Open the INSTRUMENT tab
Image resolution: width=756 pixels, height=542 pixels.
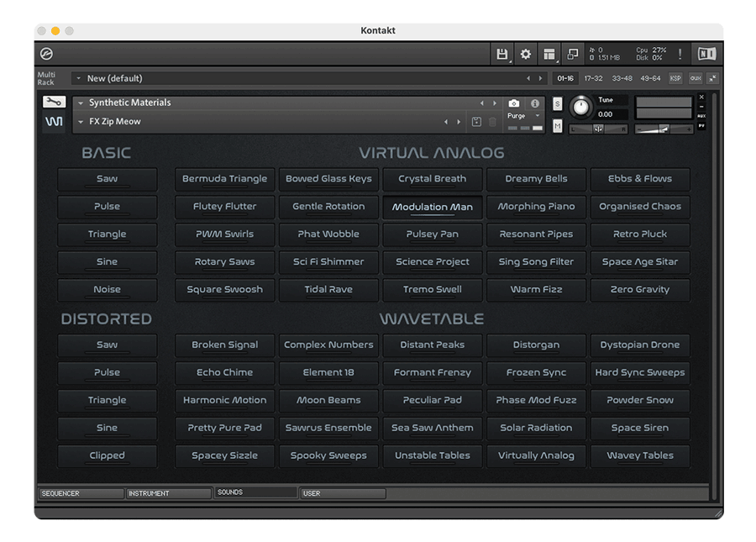click(x=169, y=493)
